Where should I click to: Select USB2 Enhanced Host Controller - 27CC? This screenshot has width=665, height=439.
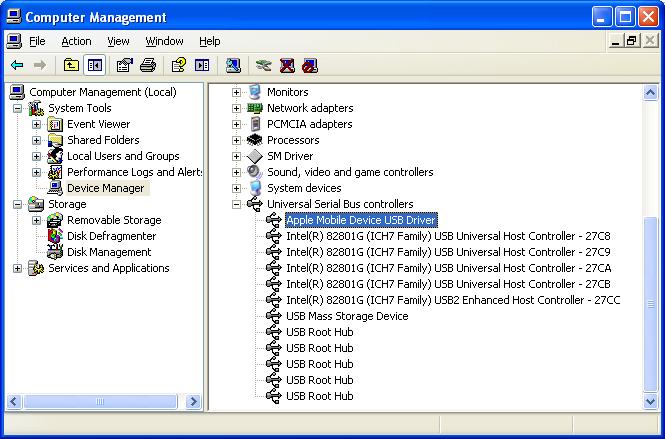[x=453, y=300]
